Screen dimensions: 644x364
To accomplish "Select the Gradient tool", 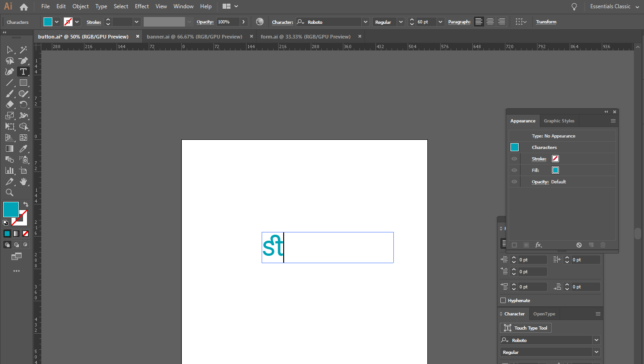I will pyautogui.click(x=10, y=149).
